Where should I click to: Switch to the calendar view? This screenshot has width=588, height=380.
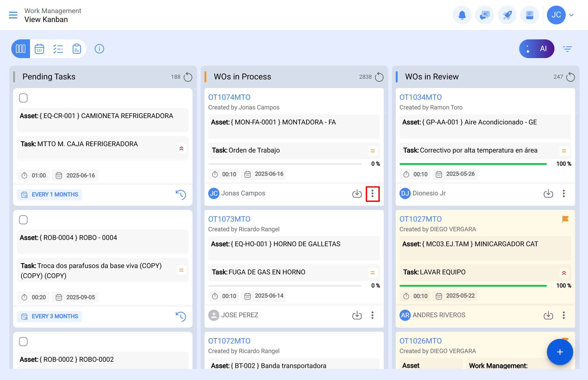tap(39, 48)
